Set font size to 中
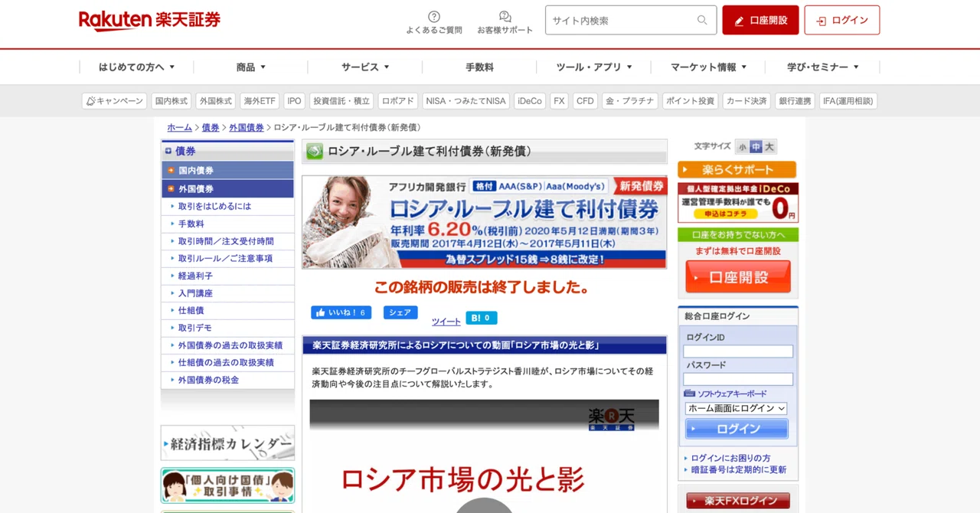 click(756, 146)
